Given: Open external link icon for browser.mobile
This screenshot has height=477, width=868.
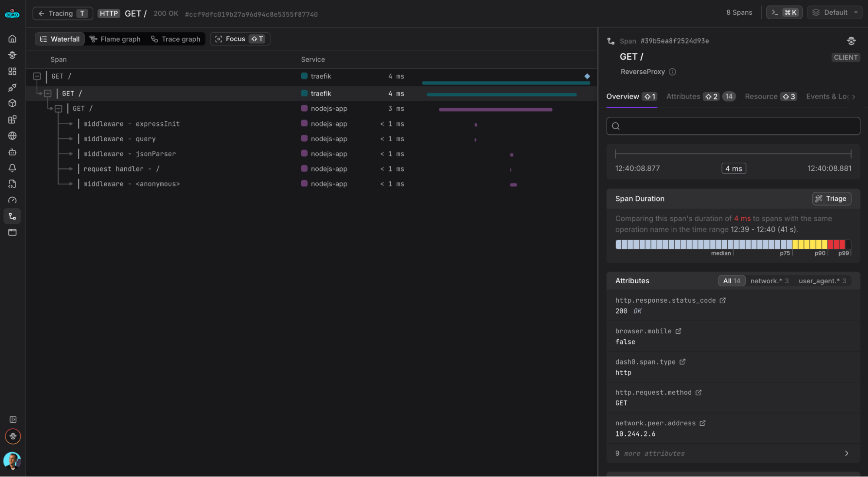Looking at the screenshot, I should (678, 331).
